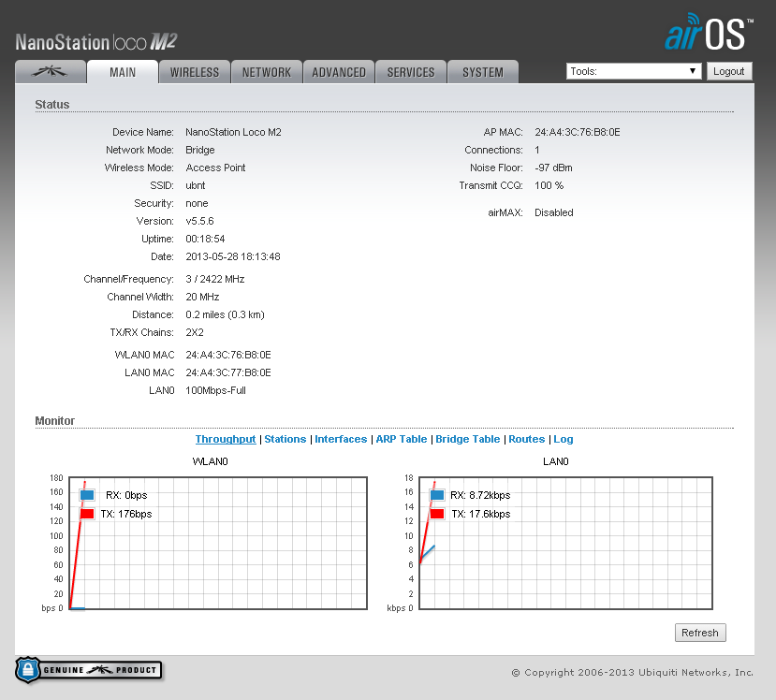Click the LAN0 'TX: 17.6kbps' reading

(x=481, y=514)
